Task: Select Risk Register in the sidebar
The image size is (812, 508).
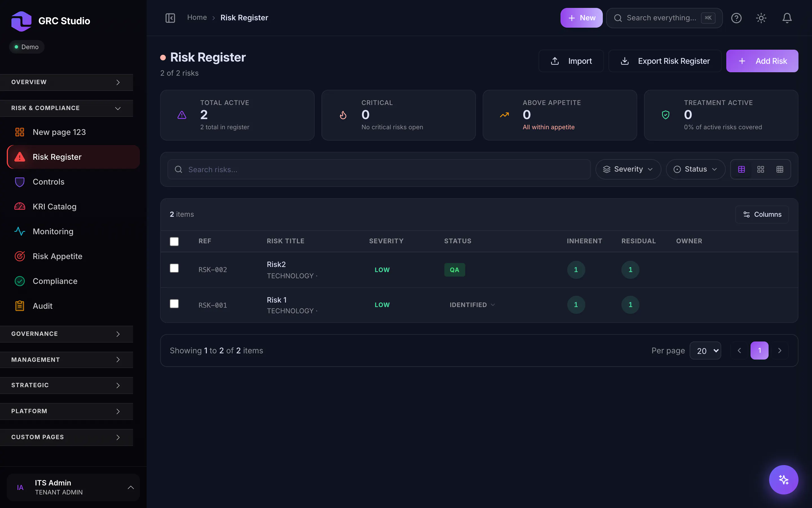Action: coord(73,157)
